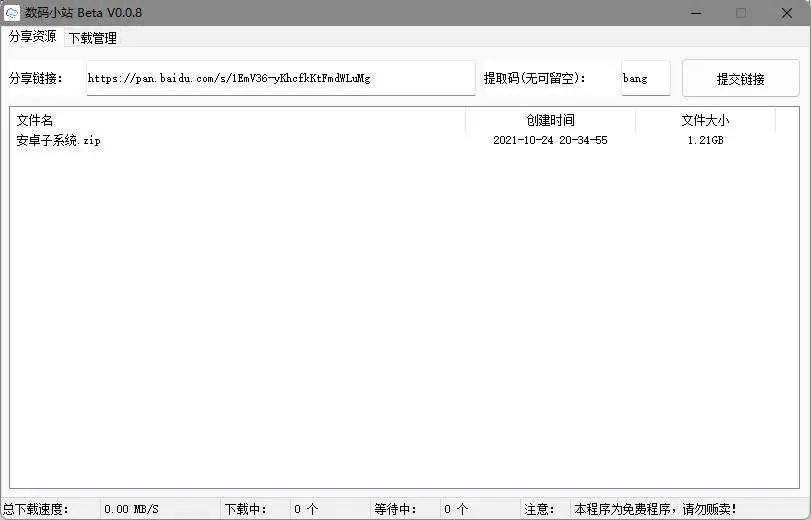The width and height of the screenshot is (811, 520).
Task: Click the 文件名 column header
Action: pyautogui.click(x=238, y=120)
